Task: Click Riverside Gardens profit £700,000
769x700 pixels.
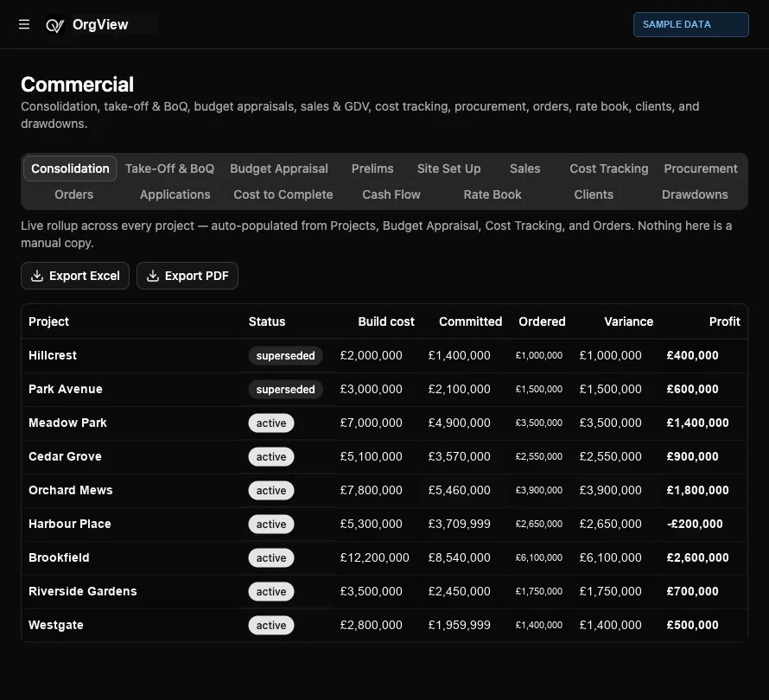Action: pyautogui.click(x=692, y=592)
